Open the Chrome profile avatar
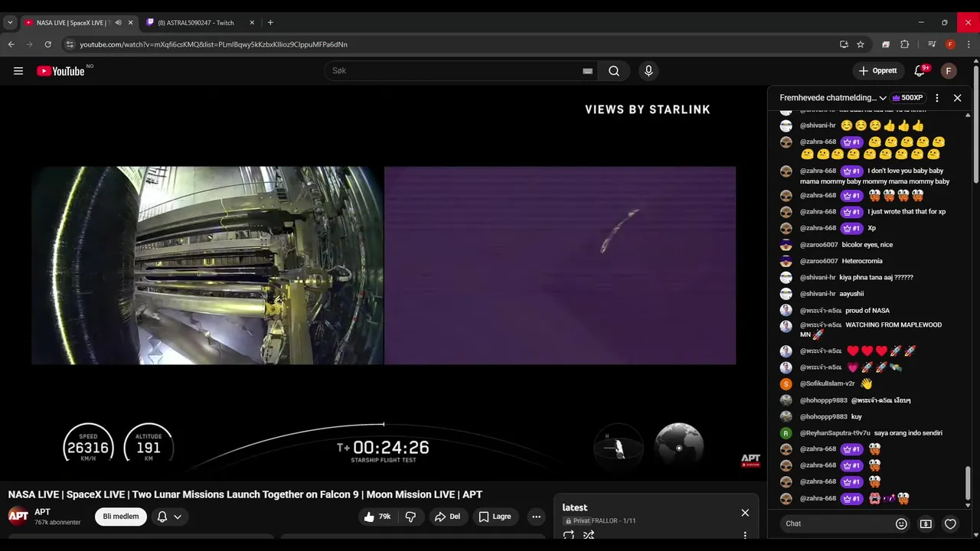980x551 pixels. (x=950, y=44)
